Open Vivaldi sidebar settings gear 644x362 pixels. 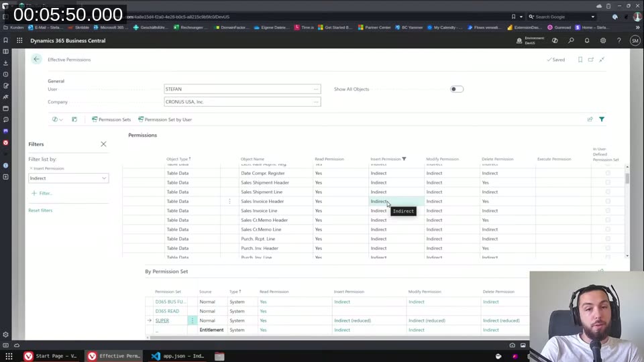[6, 335]
